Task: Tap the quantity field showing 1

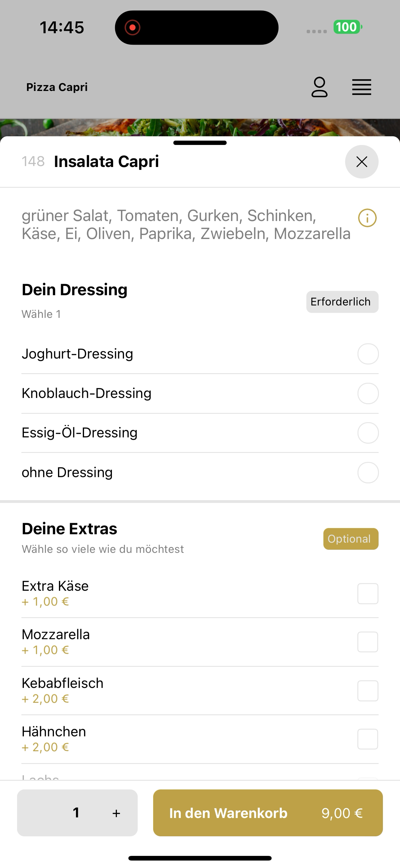Action: 76,813
